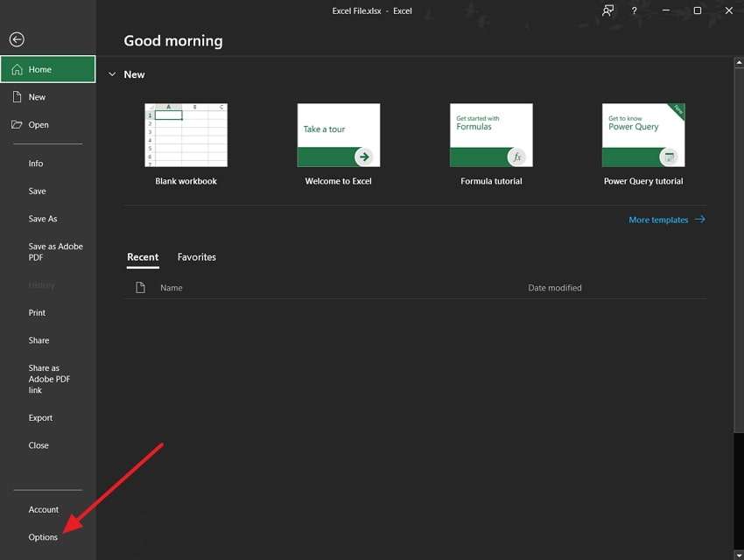Click the Help question mark icon
Image resolution: width=744 pixels, height=560 pixels.
[x=635, y=10]
